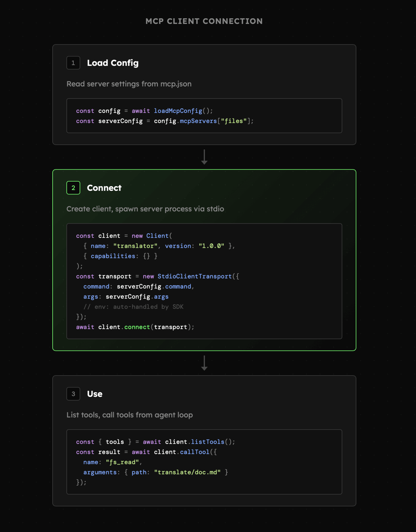The image size is (416, 532).
Task: Select the Load Config heading
Action: click(113, 63)
